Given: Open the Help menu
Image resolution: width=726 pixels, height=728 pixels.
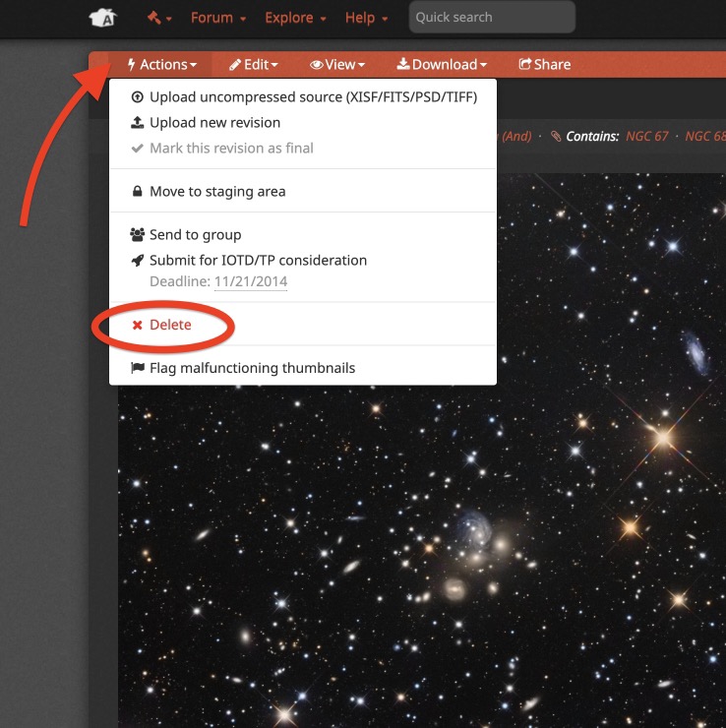Looking at the screenshot, I should 366,18.
